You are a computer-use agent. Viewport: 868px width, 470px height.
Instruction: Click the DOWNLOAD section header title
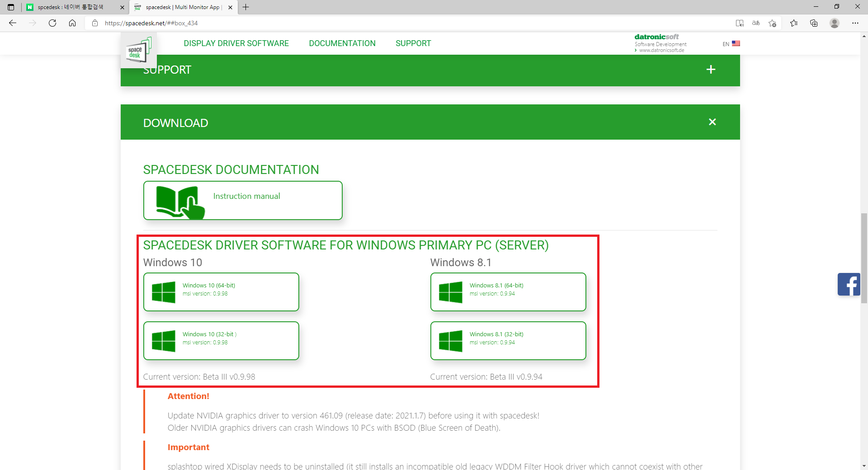[x=175, y=123]
